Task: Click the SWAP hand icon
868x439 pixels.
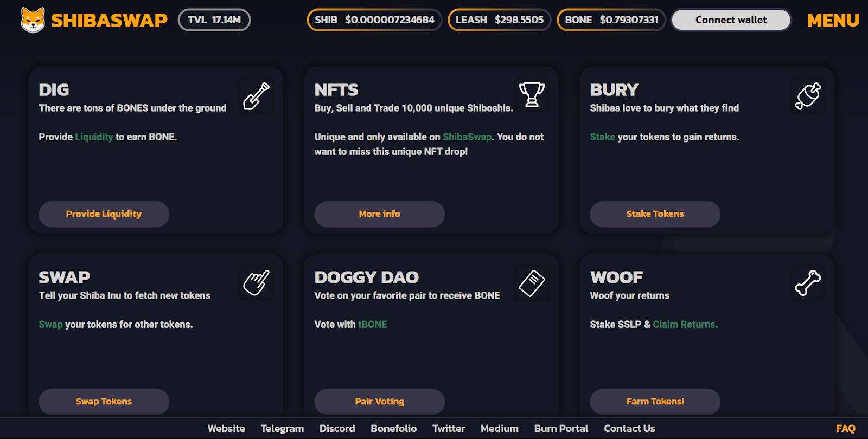Action: (x=256, y=283)
